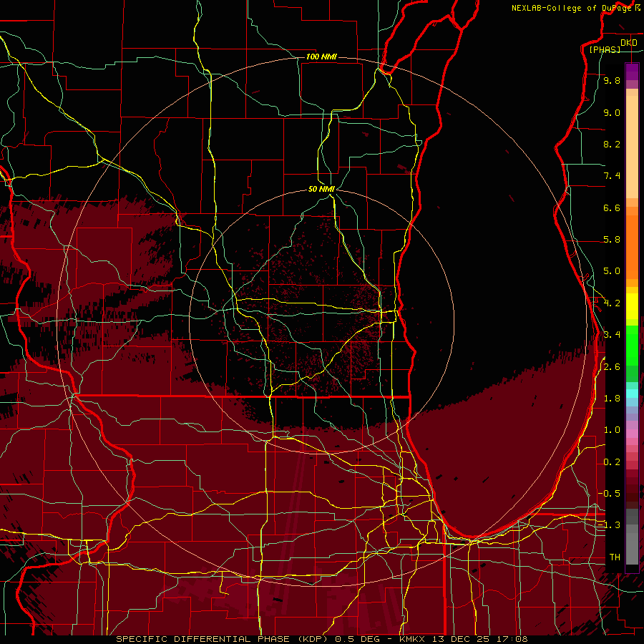Click the [PHAS] legend unit label
The width and height of the screenshot is (644, 644).
pyautogui.click(x=605, y=49)
